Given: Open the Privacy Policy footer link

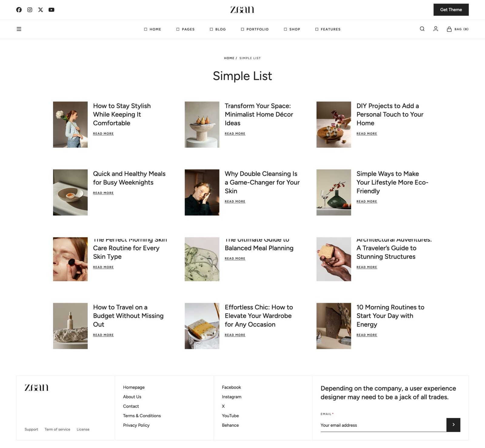Looking at the screenshot, I should click(x=136, y=425).
